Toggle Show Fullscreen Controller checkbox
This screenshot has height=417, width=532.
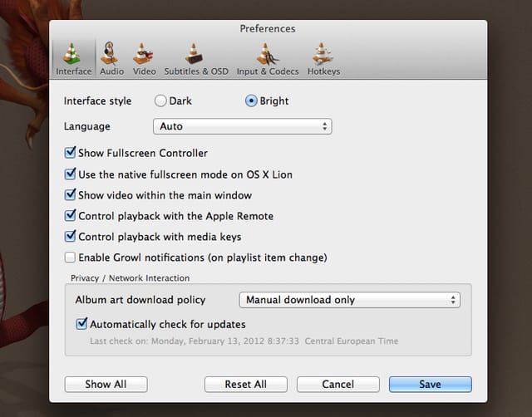[70, 153]
